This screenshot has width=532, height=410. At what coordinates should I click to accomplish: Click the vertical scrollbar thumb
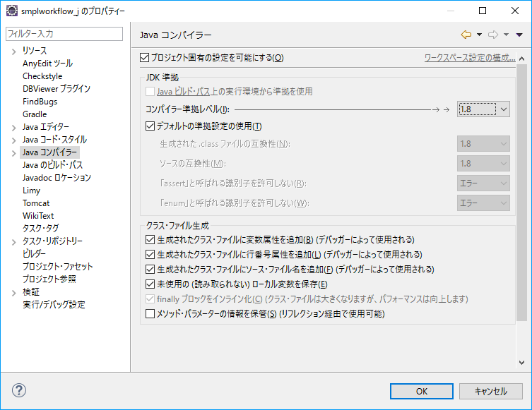[x=522, y=192]
